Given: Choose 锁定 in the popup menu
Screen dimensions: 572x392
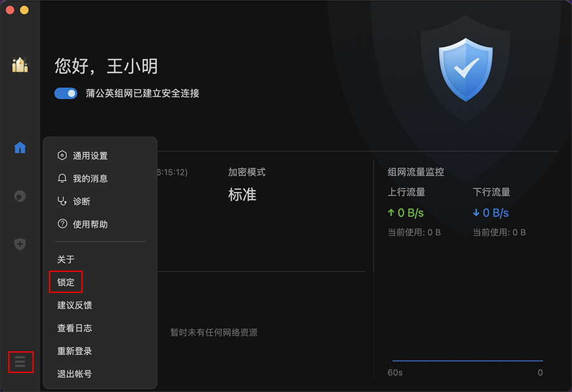Looking at the screenshot, I should [65, 282].
